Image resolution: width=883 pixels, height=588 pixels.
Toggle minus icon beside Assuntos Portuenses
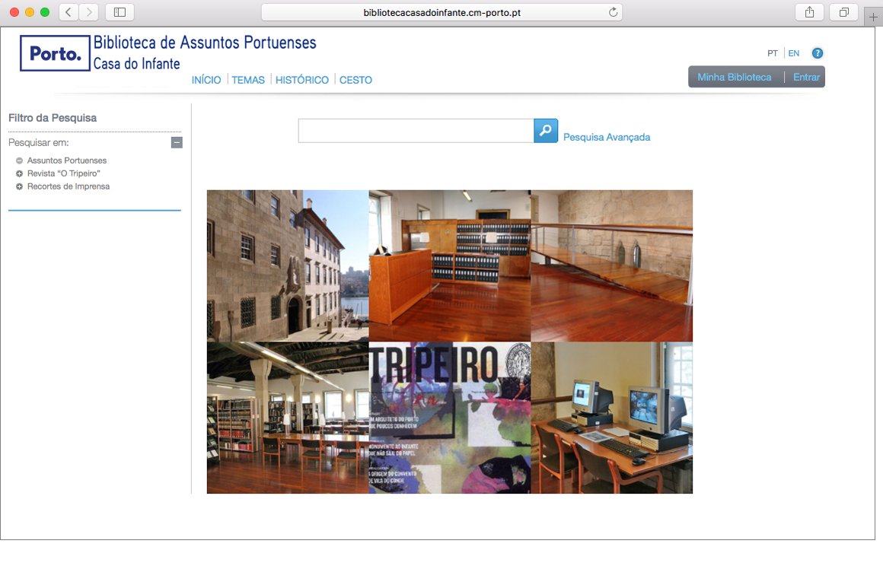point(19,161)
